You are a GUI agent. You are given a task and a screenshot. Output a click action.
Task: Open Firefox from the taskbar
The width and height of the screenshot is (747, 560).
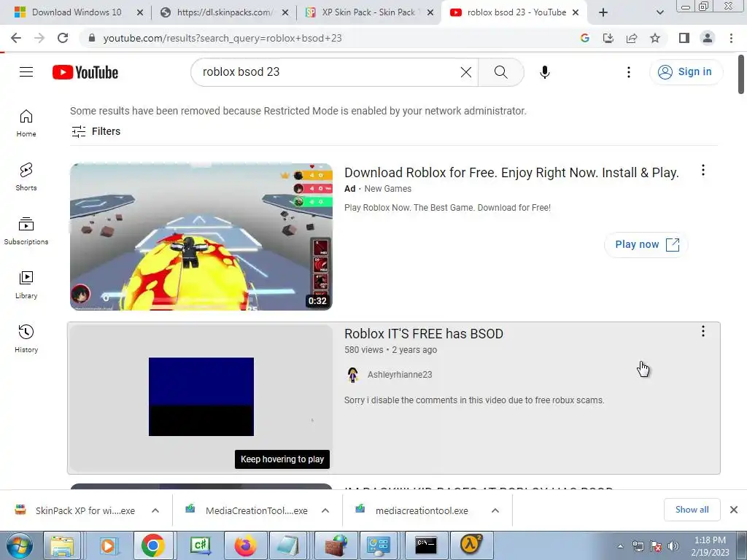coord(246,545)
